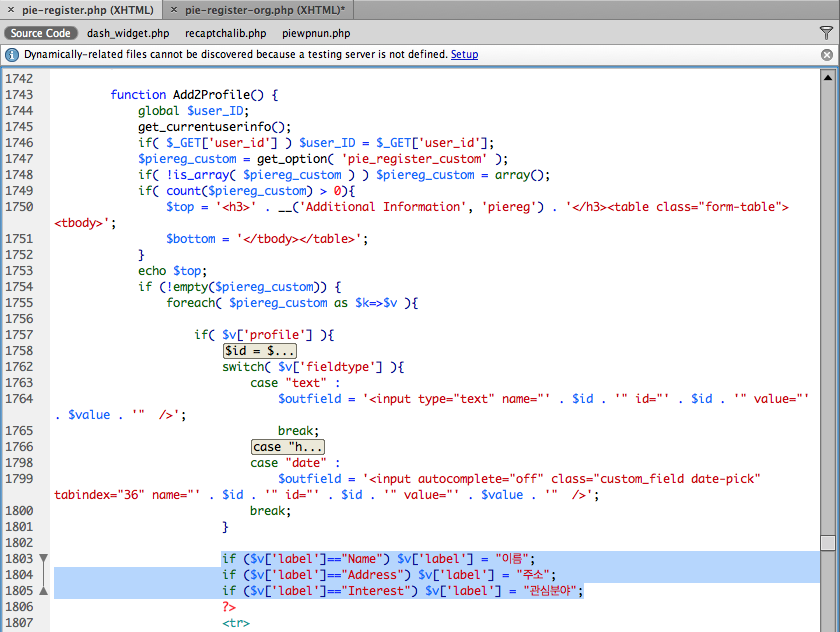Image resolution: width=840 pixels, height=632 pixels.
Task: Click the "$top = '<h3>'" code line
Action: pos(477,207)
